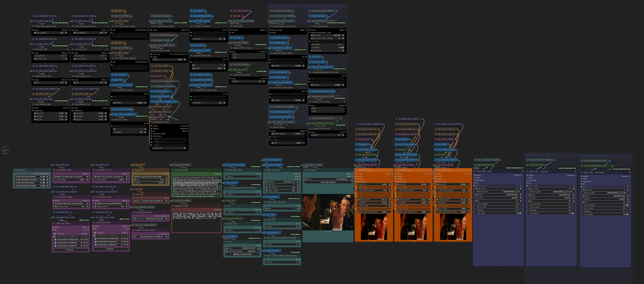Image resolution: width=644 pixels, height=284 pixels.
Task: Click the go-to arrow beside Enable Interpolation (Output)
Action: (x=47, y=186)
